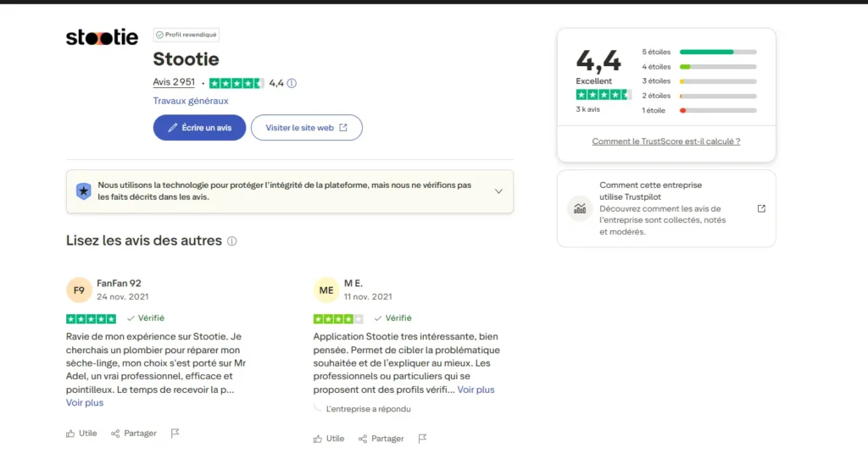Viewport: 868px width, 459px height.
Task: Open 'Comment le TrustScore est-il calculé ?' link
Action: pos(665,141)
